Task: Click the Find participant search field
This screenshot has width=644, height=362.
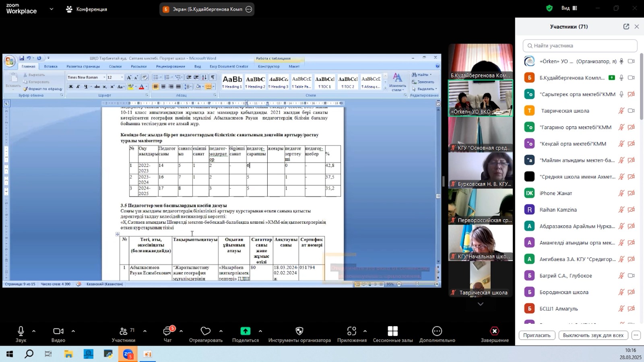Action: (x=580, y=45)
